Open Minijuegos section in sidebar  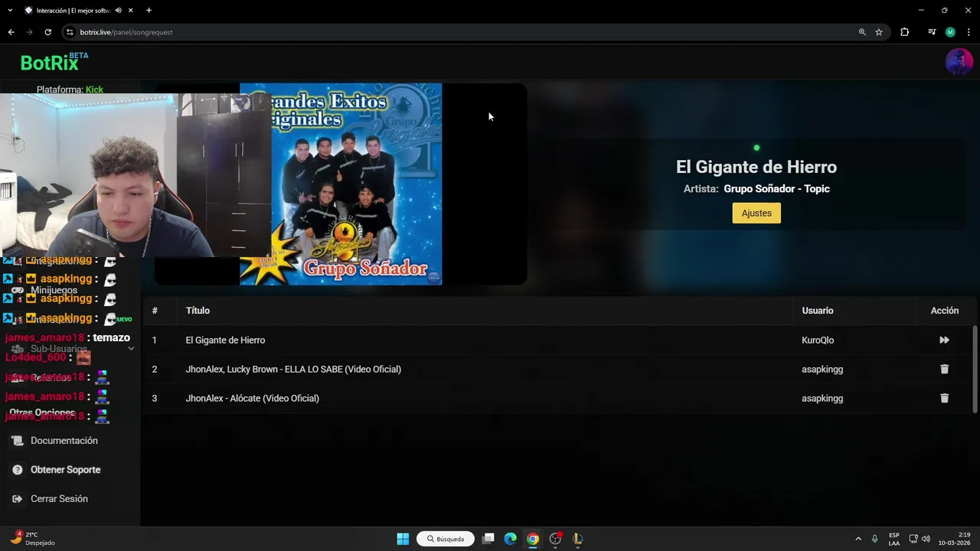tap(54, 290)
